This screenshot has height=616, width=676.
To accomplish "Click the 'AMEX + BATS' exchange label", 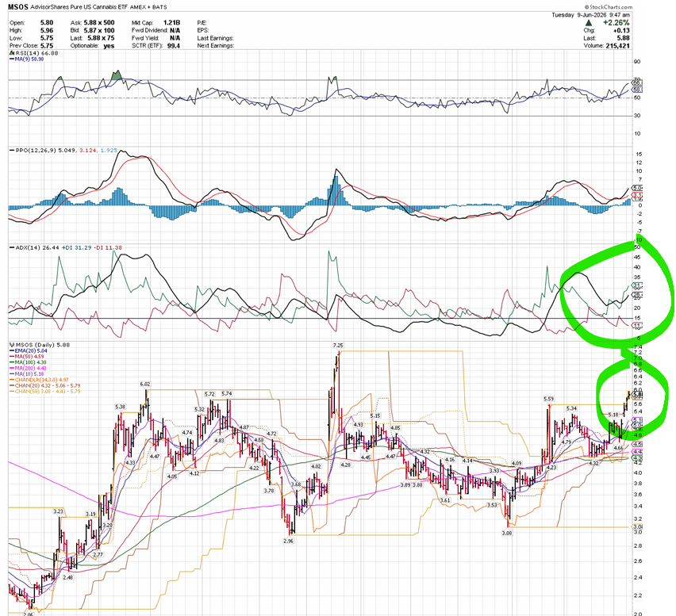I will pyautogui.click(x=148, y=7).
